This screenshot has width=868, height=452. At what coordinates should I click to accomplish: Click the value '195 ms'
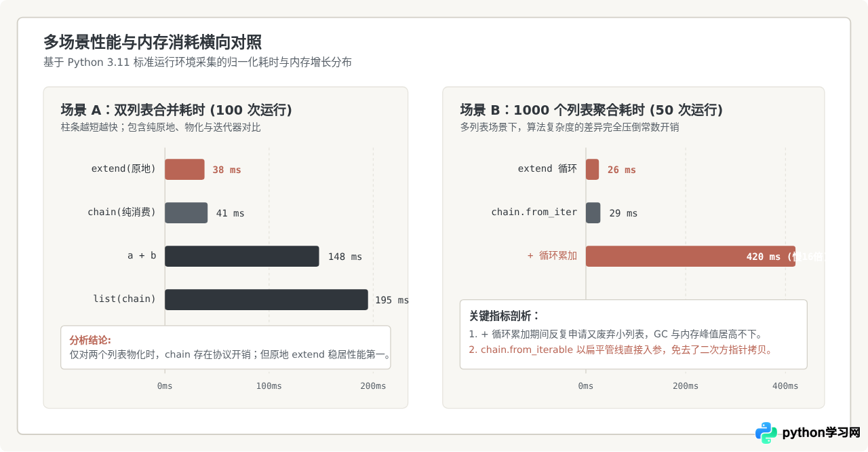pyautogui.click(x=392, y=301)
